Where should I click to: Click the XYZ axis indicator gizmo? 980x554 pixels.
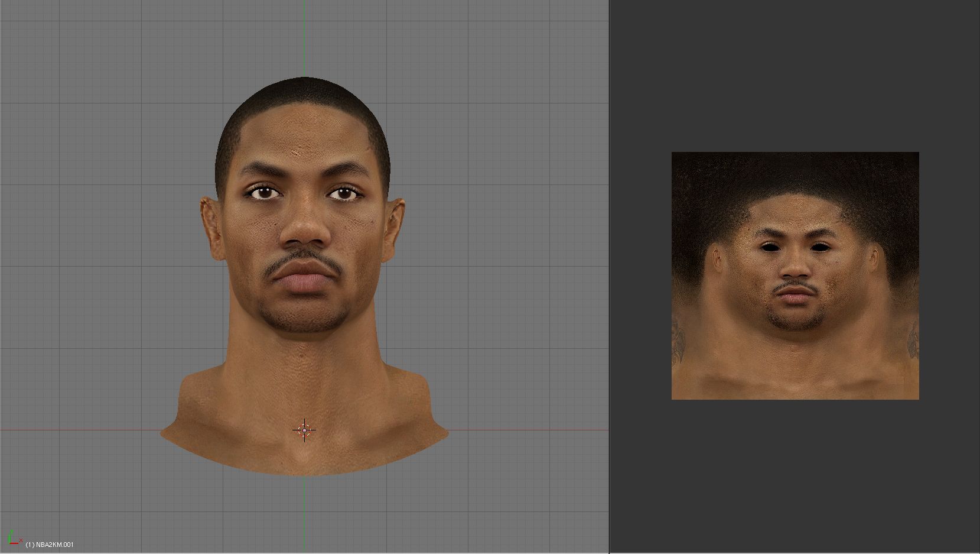coord(13,538)
